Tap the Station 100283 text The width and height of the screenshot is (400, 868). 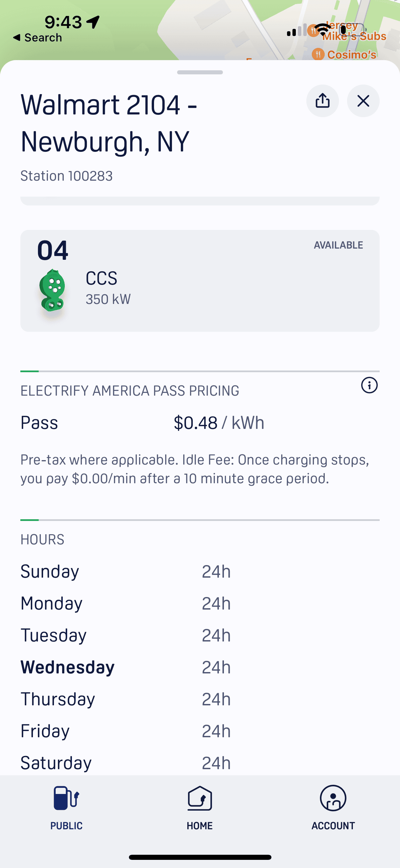66,176
